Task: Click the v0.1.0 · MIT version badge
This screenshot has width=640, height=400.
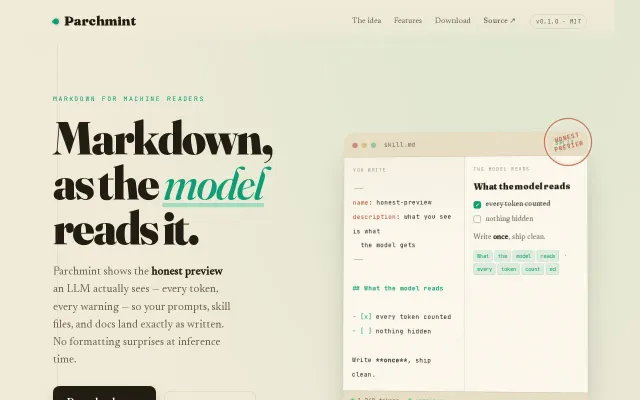Action: coord(558,21)
